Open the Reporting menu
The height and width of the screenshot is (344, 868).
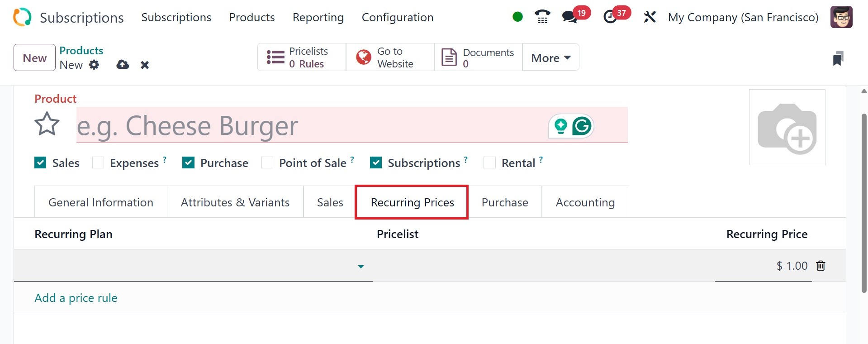pos(318,17)
